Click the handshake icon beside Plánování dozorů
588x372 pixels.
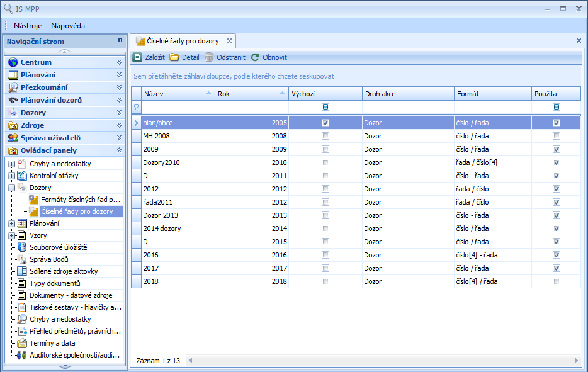coord(13,100)
